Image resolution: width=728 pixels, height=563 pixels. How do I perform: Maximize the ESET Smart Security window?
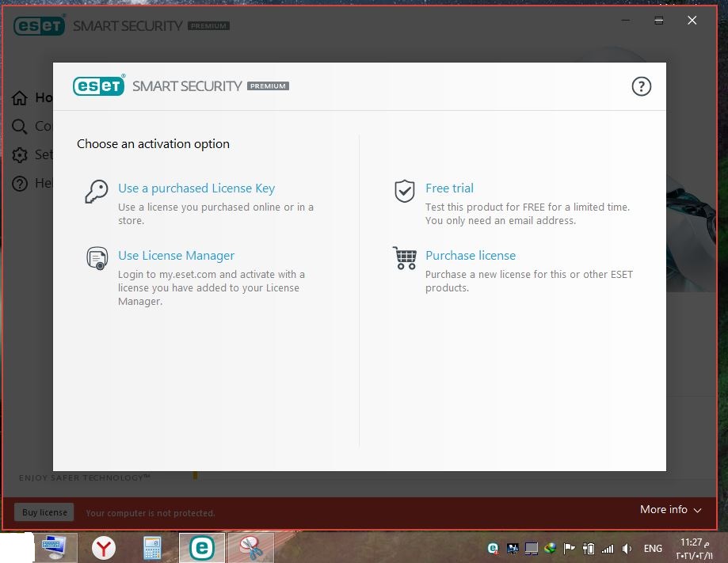[659, 21]
